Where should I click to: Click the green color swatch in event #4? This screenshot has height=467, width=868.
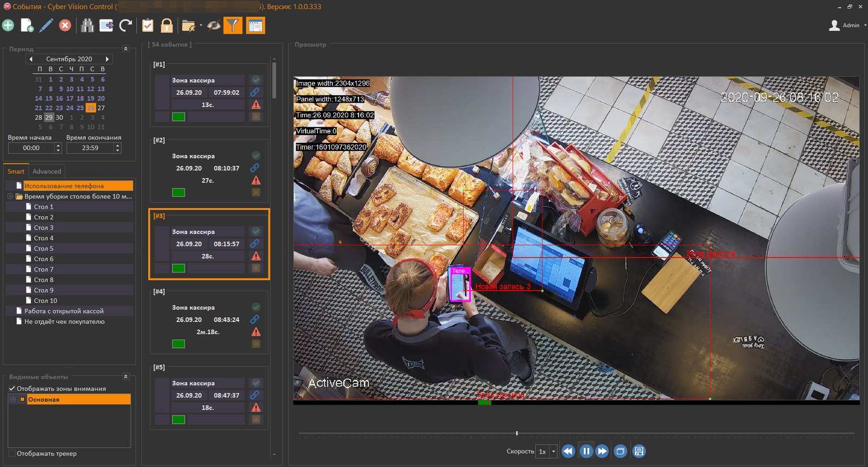pyautogui.click(x=178, y=344)
